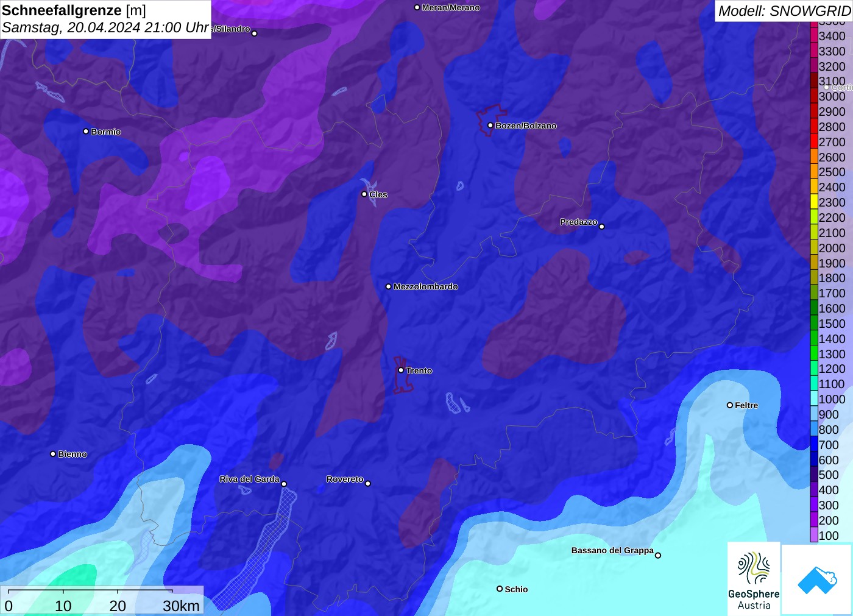Image resolution: width=853 pixels, height=616 pixels.
Task: Click the Rovereto location dot
Action: (x=368, y=483)
